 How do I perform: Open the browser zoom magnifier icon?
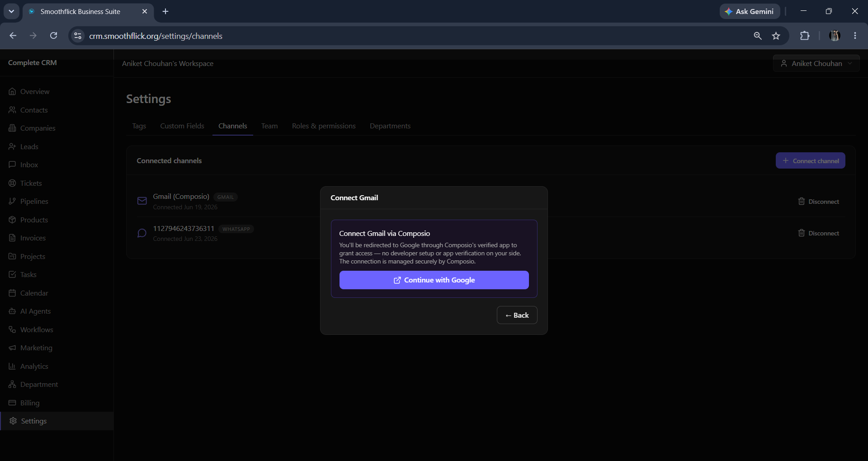(x=758, y=36)
